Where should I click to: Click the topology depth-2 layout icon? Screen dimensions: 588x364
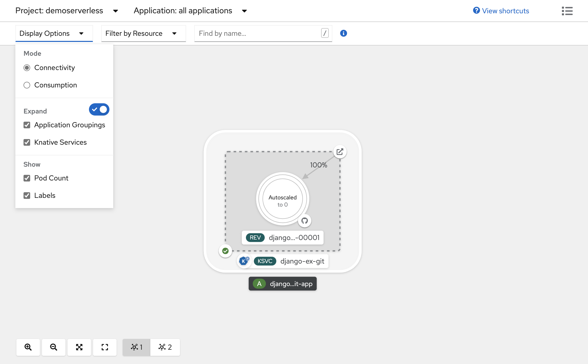coord(165,347)
